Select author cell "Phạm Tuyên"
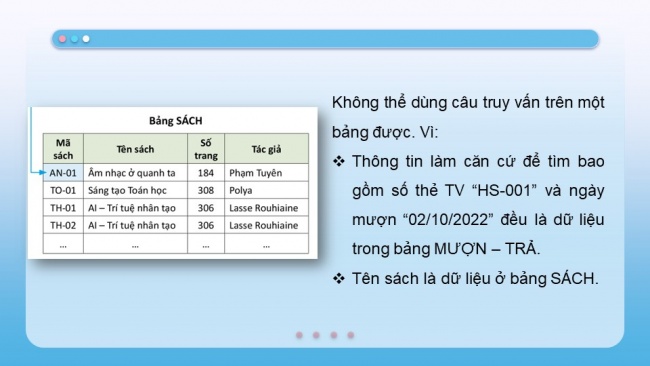650x366 pixels. (267, 172)
